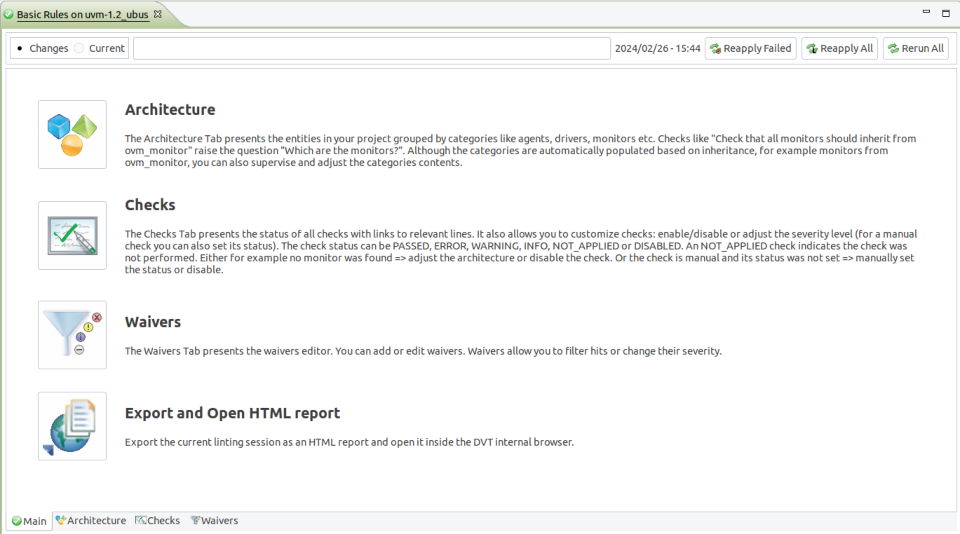Open the Architecture cubes icon
The height and width of the screenshot is (534, 960).
[72, 135]
